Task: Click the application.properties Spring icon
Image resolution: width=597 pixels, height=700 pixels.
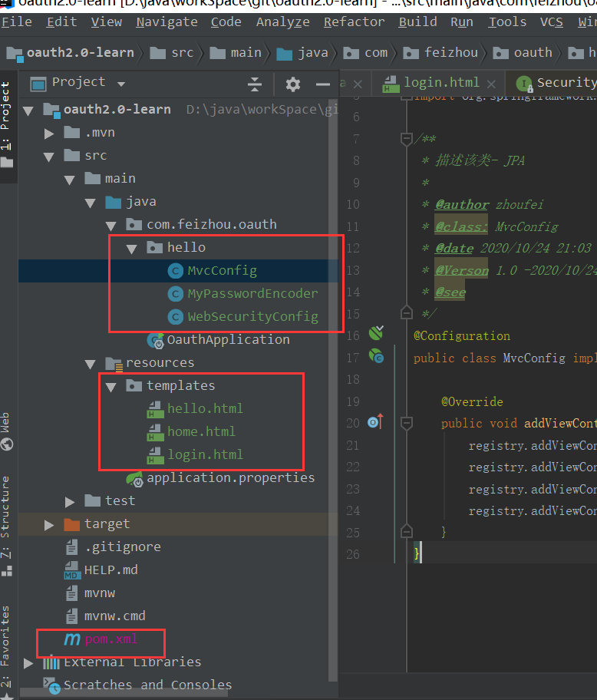Action: (135, 479)
